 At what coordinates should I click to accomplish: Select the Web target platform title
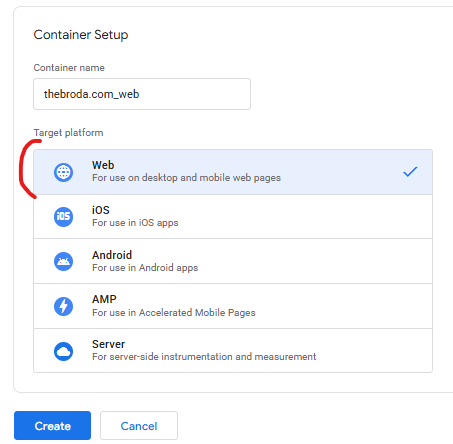103,165
